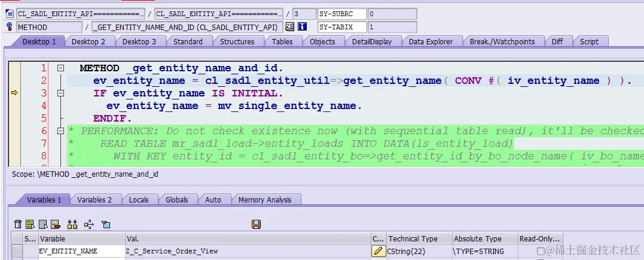Select the row selector for EV_ENTITY_NAME

click(x=17, y=251)
